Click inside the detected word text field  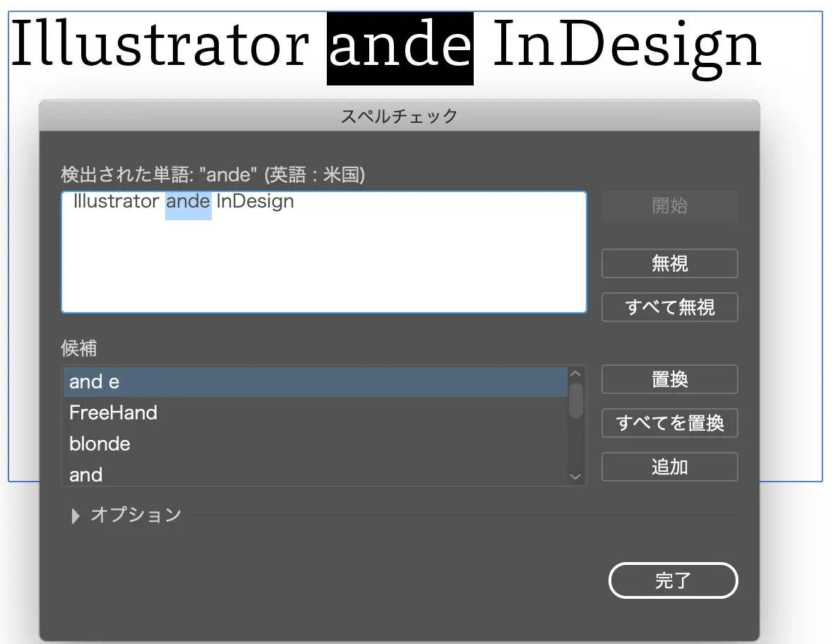[324, 252]
